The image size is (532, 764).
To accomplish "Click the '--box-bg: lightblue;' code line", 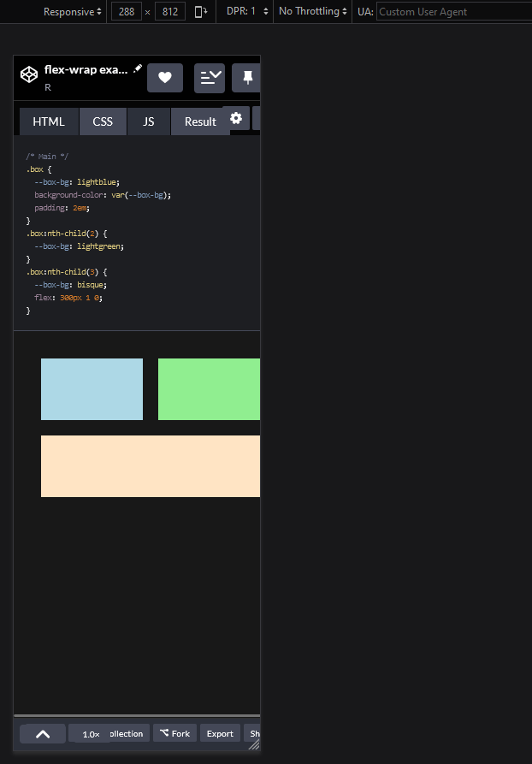I will (77, 181).
